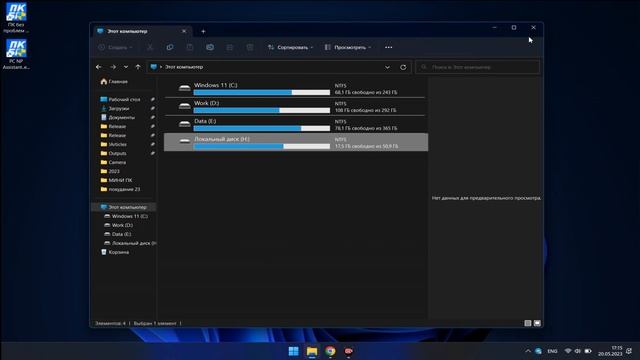Screen dimensions: 640x360
Task: Open Документы in navigation pane
Action: [x=117, y=118]
